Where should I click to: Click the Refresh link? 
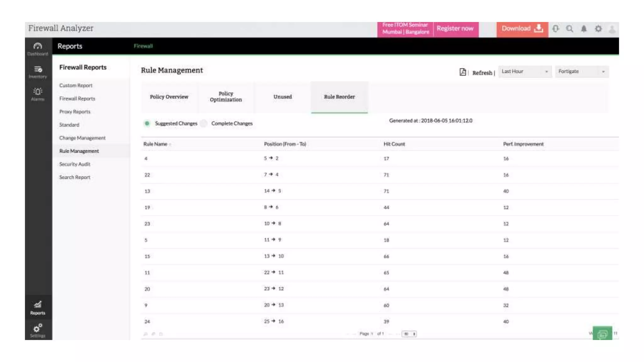[482, 73]
